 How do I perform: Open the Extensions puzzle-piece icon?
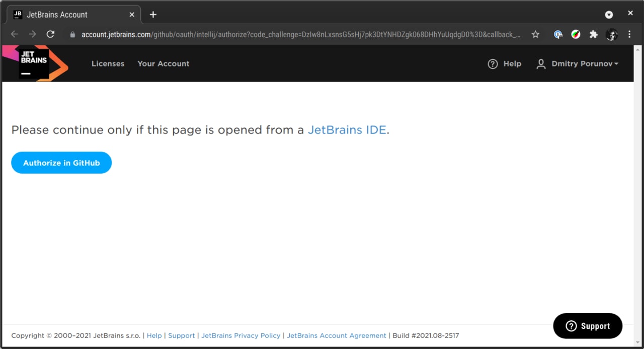[594, 34]
